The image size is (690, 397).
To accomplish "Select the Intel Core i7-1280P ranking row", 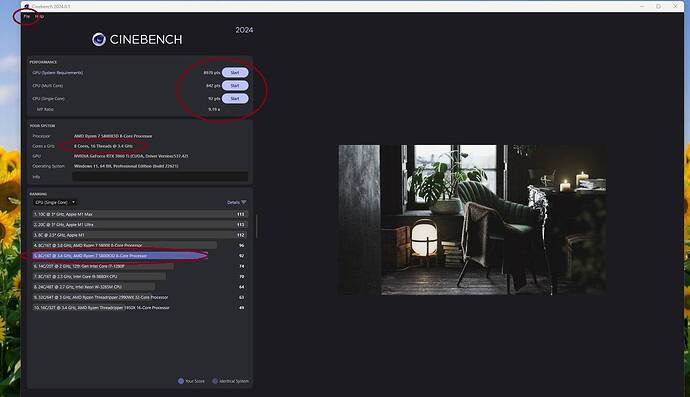I will click(x=139, y=266).
